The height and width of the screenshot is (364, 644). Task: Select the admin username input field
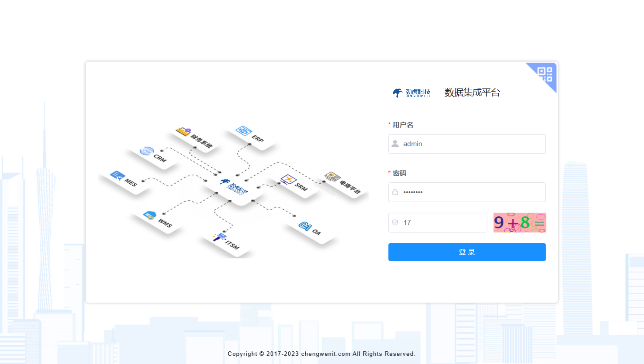pyautogui.click(x=467, y=144)
